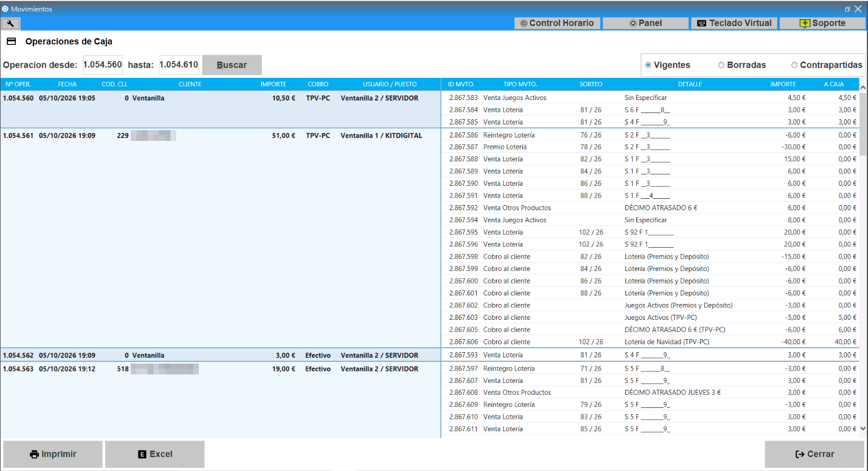Open the wrench settings tool
Screen dimensions: 868x471
point(10,23)
